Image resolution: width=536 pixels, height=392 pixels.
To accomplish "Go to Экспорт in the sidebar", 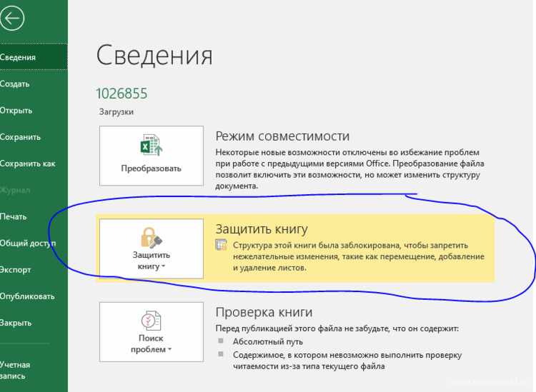I will [x=34, y=270].
